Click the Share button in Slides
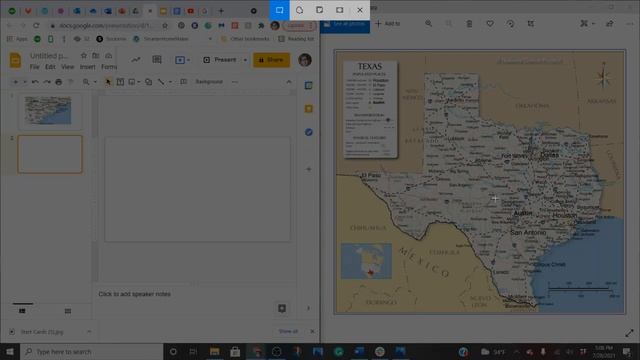The image size is (640, 360). [271, 60]
